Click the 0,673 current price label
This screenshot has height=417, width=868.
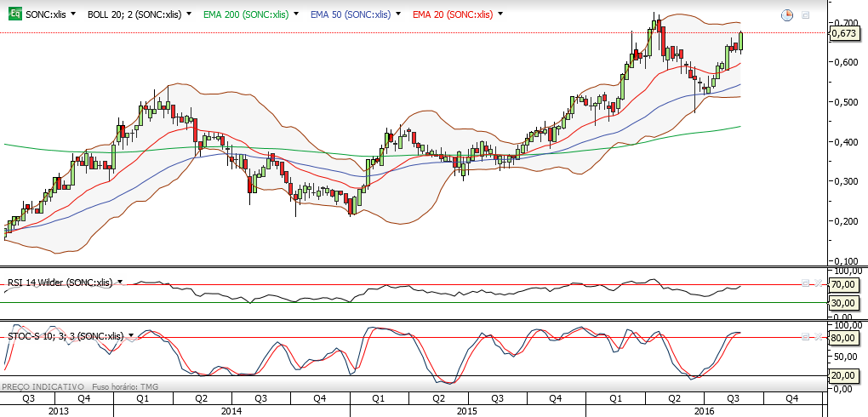tap(843, 34)
